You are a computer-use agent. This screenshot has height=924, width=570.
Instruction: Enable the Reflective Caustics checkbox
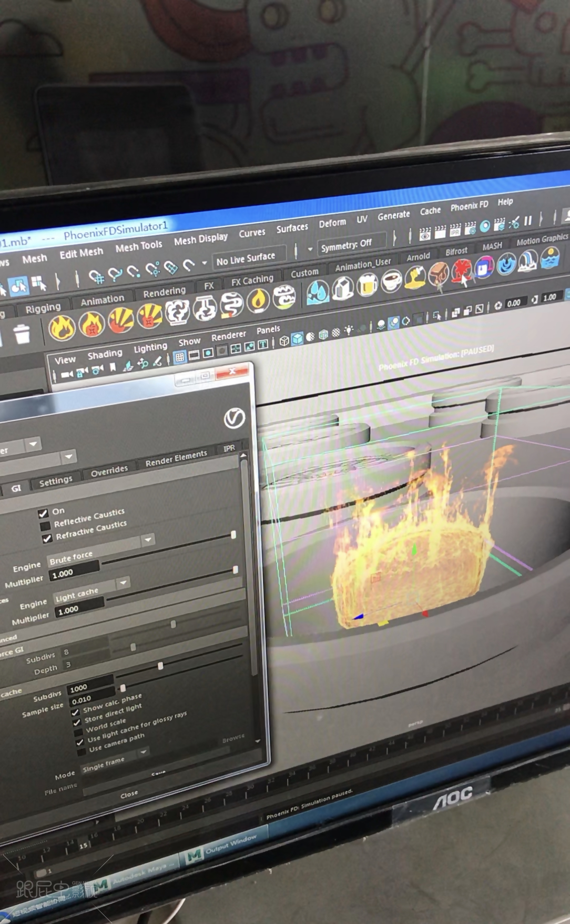click(45, 526)
